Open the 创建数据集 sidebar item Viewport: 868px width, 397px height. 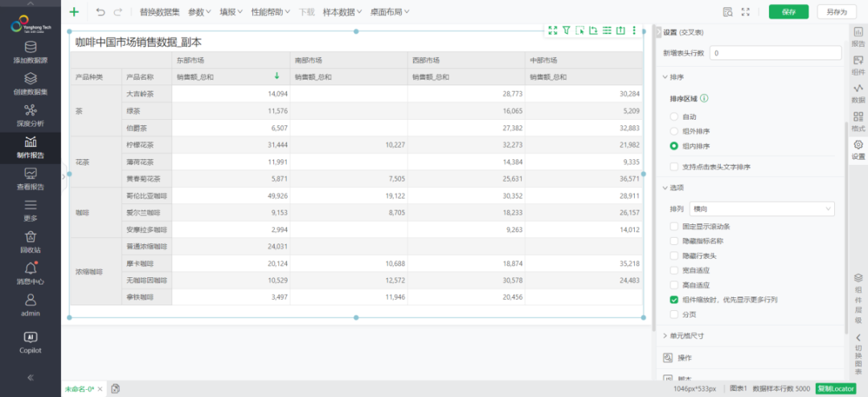(x=31, y=84)
